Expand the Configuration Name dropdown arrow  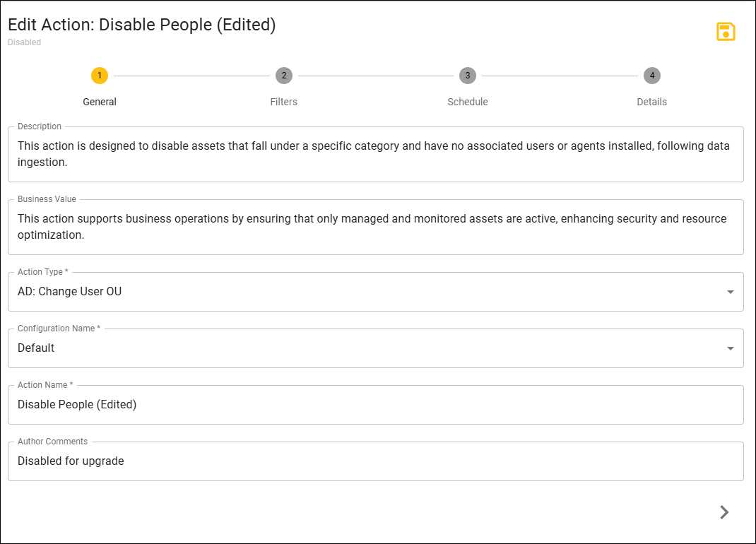tap(730, 348)
